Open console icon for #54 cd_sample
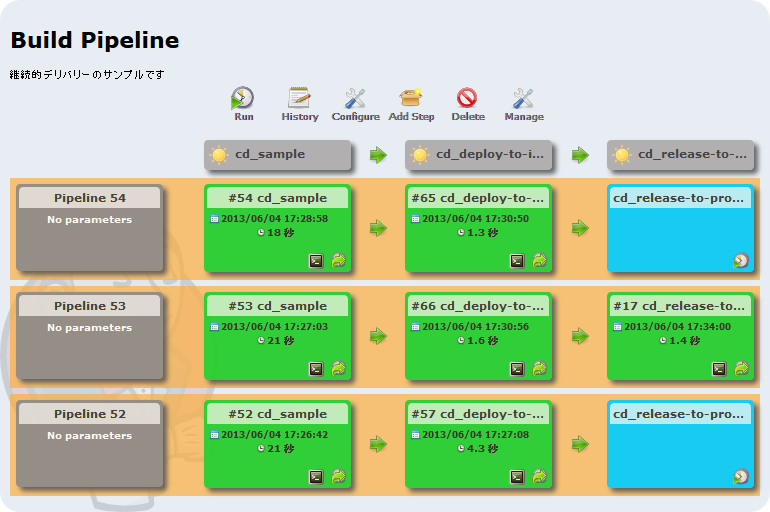 (316, 260)
